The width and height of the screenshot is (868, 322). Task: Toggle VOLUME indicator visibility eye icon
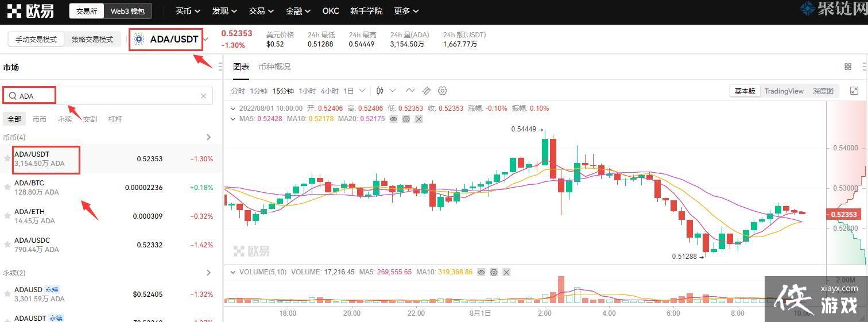(481, 272)
